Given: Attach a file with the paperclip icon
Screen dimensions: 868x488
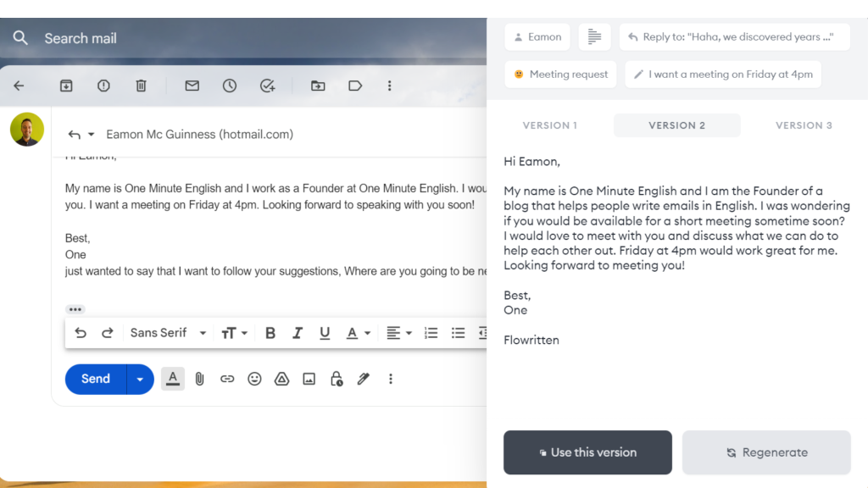Looking at the screenshot, I should (199, 379).
